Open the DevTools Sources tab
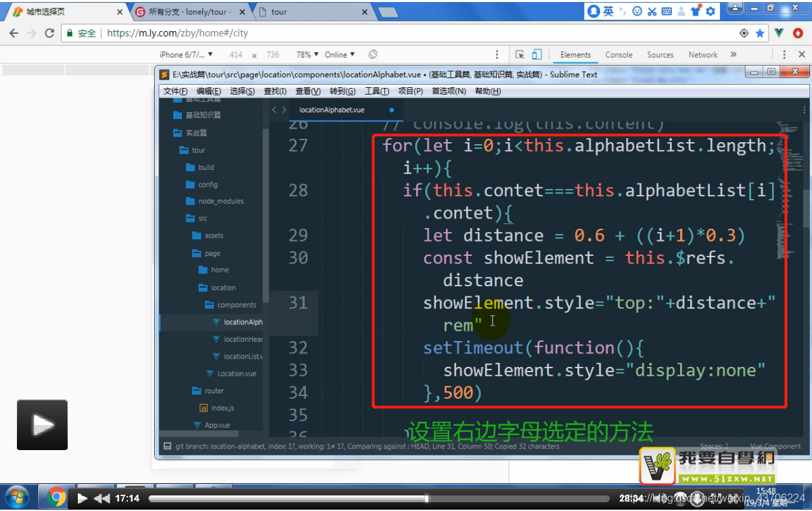The width and height of the screenshot is (812, 511). (x=660, y=55)
